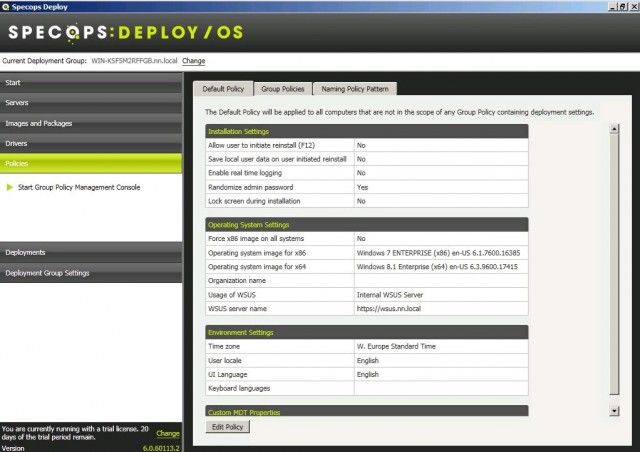Click the 'Custom MDT Properties' header
Screen dimensions: 640x452
coord(367,411)
